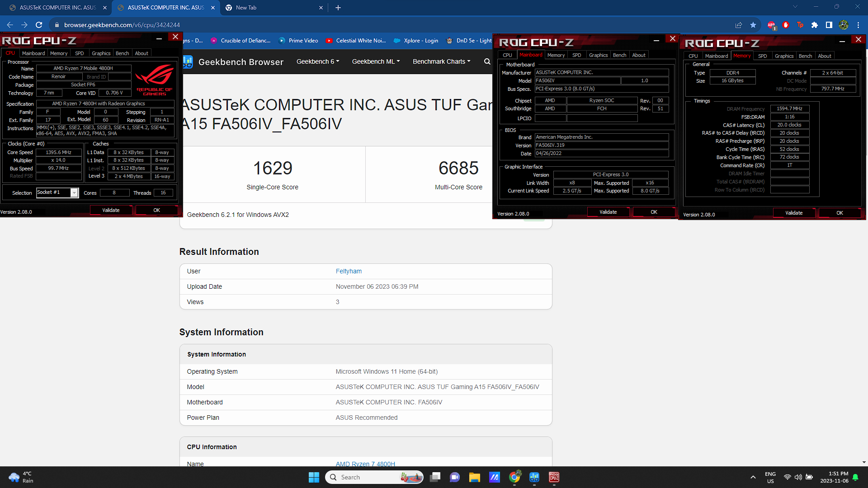Open the SPD tab in left CPU-Z window

(80, 53)
